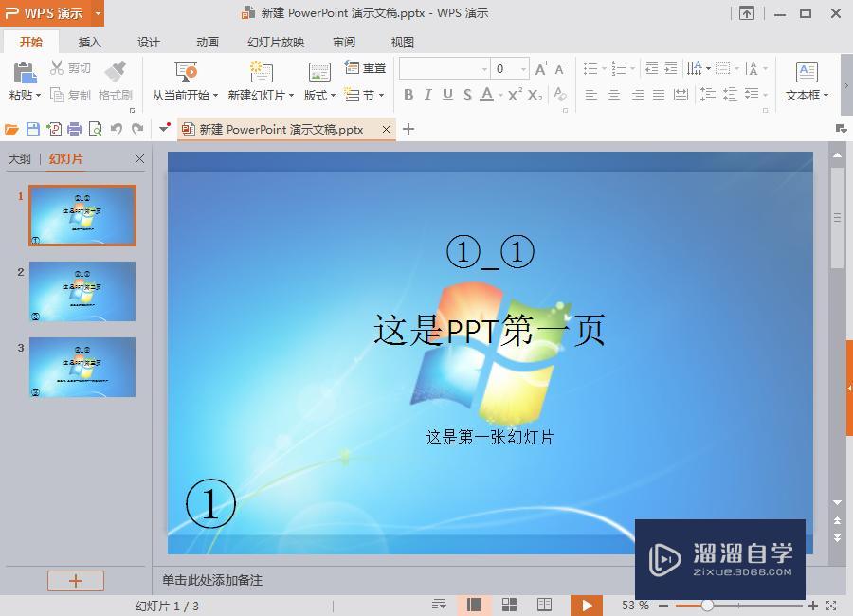Click the Subscript X₂ icon
The image size is (853, 616).
tap(535, 95)
